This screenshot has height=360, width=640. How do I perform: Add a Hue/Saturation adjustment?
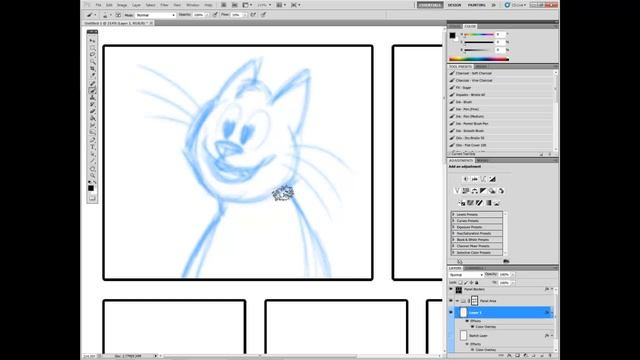coord(466,191)
